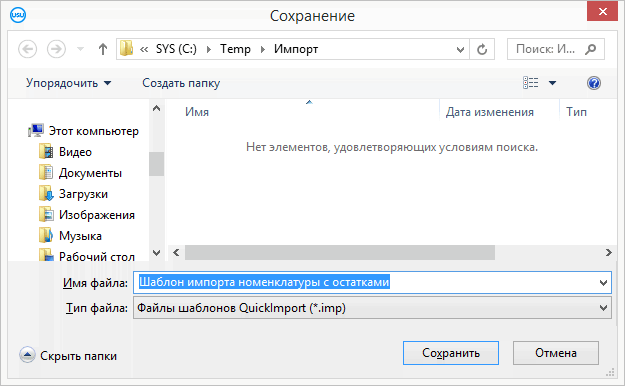Open the address bar history dropdown
This screenshot has height=386, width=625.
point(460,49)
